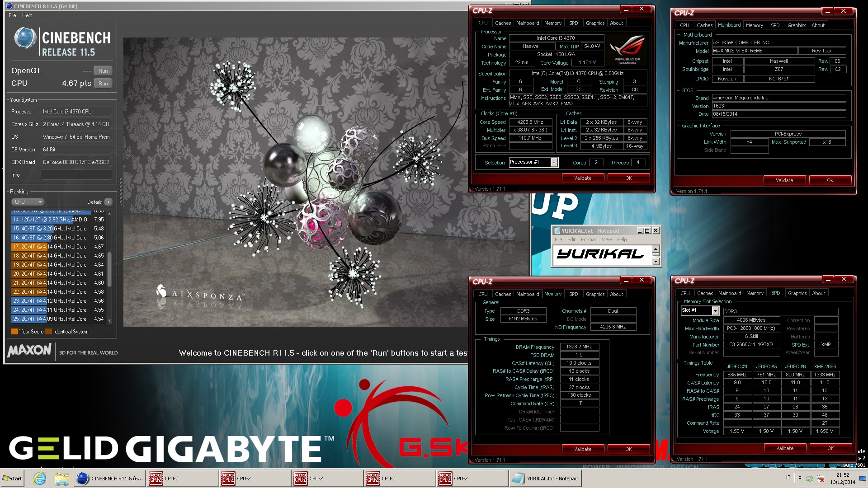
Task: Open Windows Explorer from the taskbar
Action: pos(62,478)
